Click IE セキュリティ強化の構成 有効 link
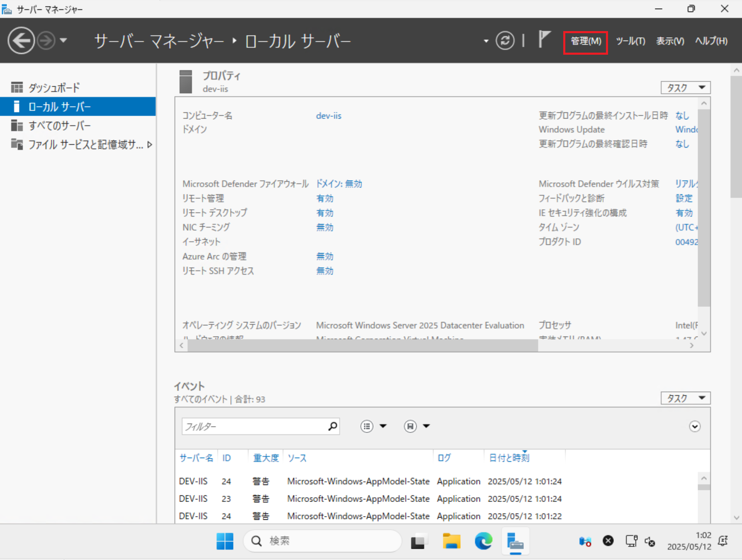Viewport: 742px width, 560px height. coord(684,213)
